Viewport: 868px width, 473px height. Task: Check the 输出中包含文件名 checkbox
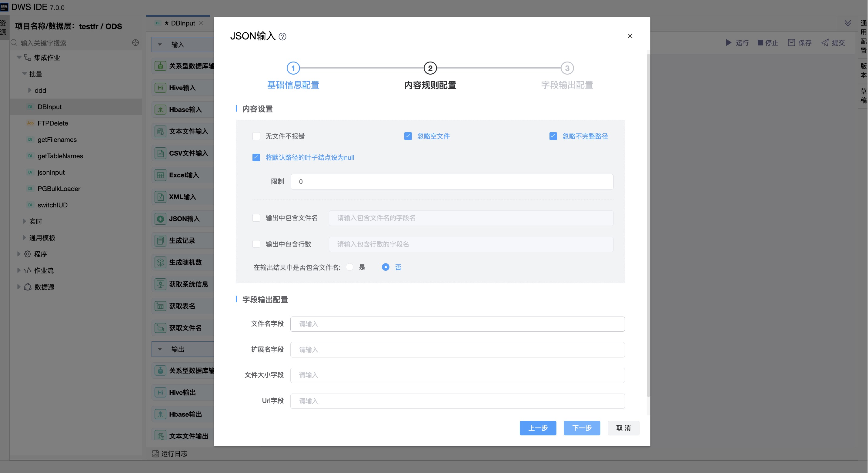(256, 218)
